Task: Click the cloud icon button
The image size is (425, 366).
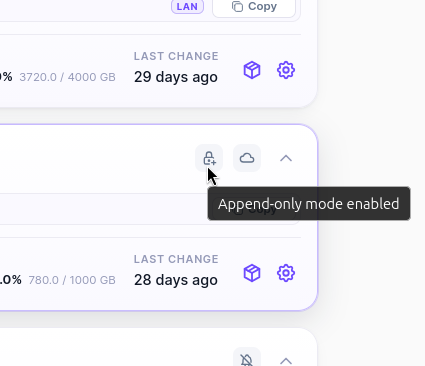Action: point(247,158)
